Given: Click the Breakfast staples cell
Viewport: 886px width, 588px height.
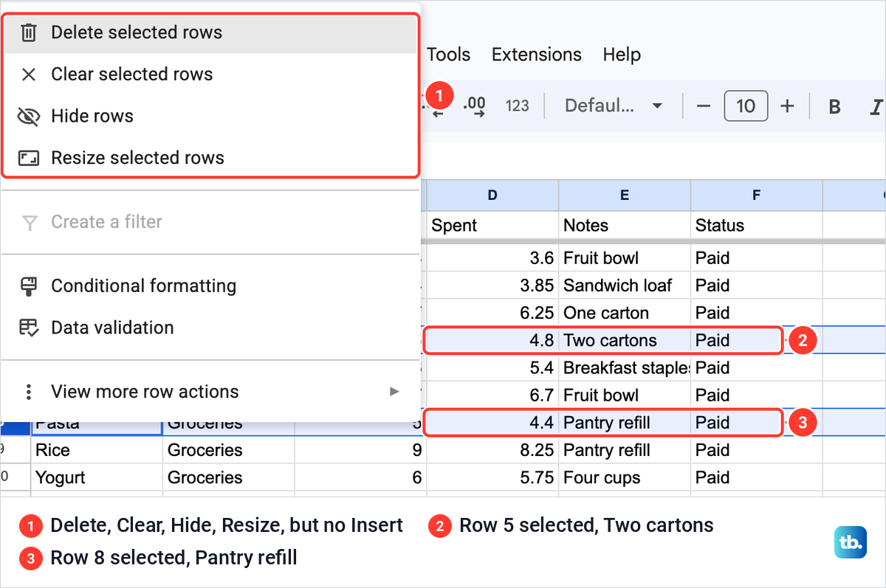Looking at the screenshot, I should [x=625, y=368].
